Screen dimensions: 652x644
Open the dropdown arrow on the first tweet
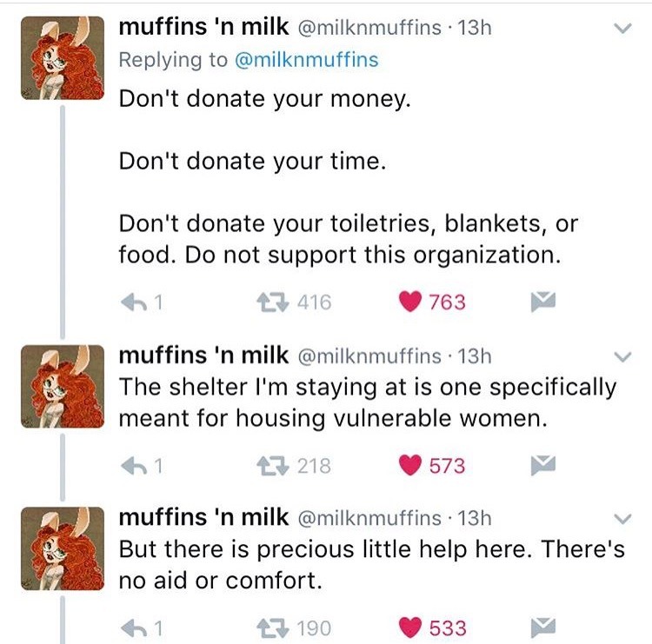coord(621,29)
